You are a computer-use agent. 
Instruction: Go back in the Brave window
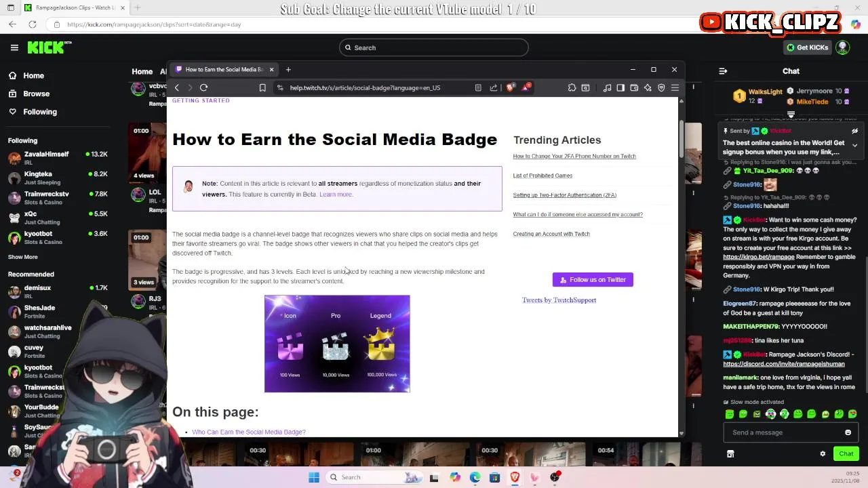point(177,87)
